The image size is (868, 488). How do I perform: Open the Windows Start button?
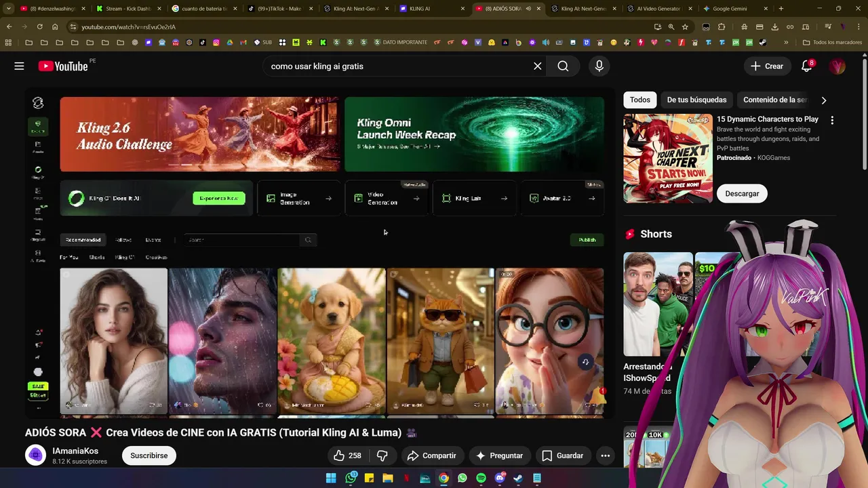pyautogui.click(x=331, y=478)
